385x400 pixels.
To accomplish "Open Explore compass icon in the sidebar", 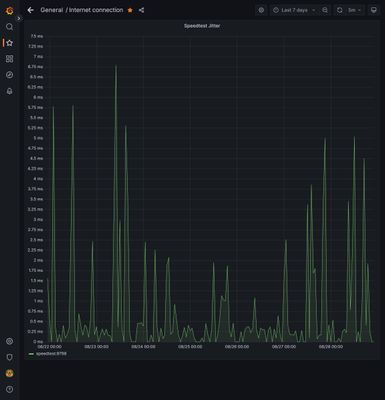I will point(9,75).
